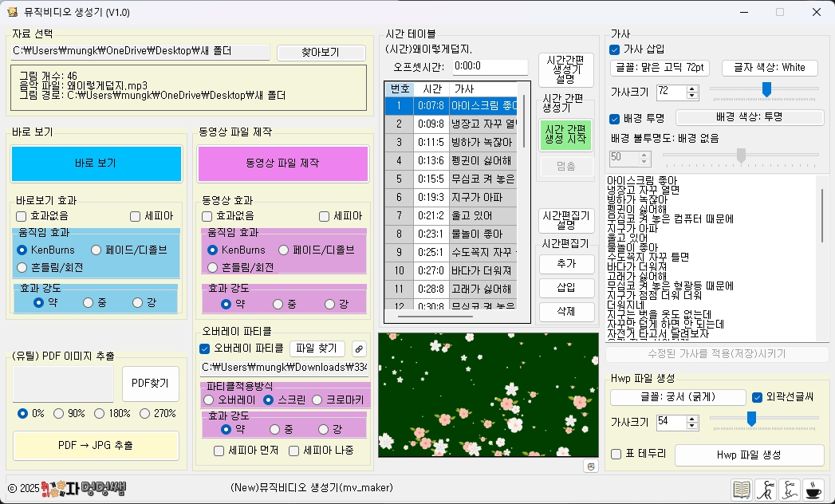Click the second figure icon beside the coffee cup
Image resolution: width=835 pixels, height=504 pixels.
coord(789,489)
